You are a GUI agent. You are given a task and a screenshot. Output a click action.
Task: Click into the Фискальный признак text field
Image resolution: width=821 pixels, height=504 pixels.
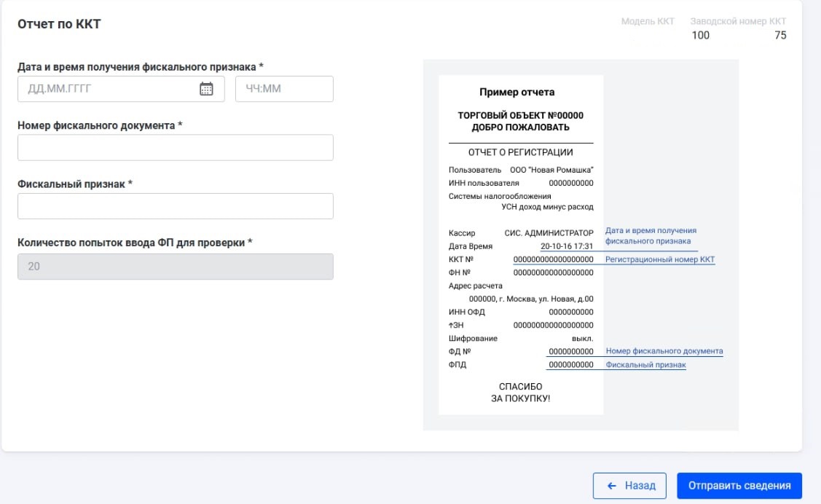tap(175, 206)
